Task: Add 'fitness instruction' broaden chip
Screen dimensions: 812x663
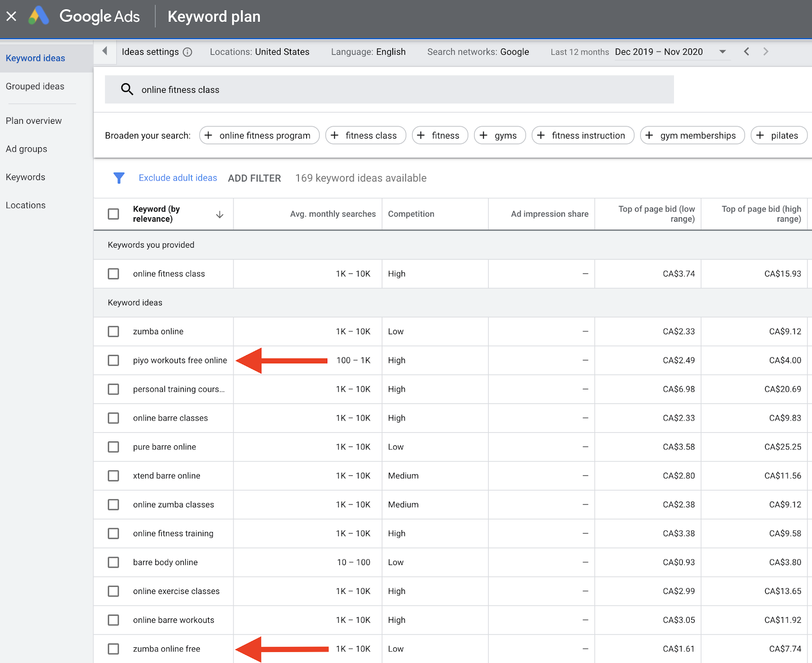Action: point(583,135)
